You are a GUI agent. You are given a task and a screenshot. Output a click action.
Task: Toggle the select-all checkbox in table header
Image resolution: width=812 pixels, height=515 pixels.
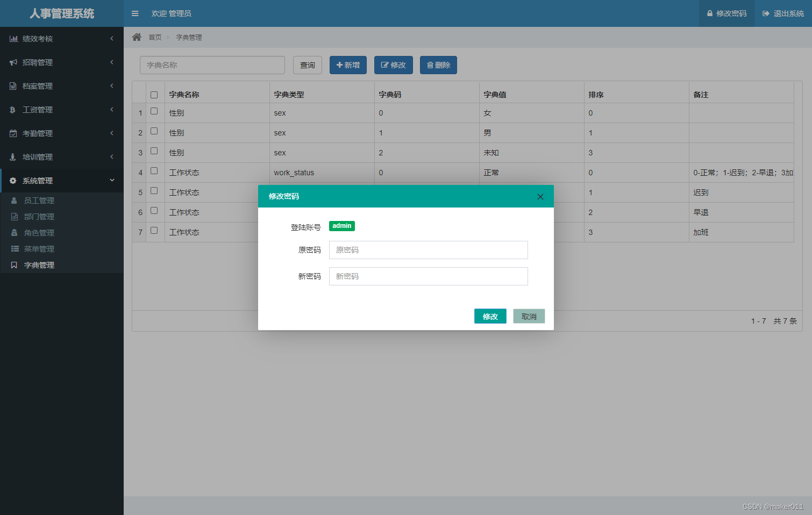(x=154, y=95)
